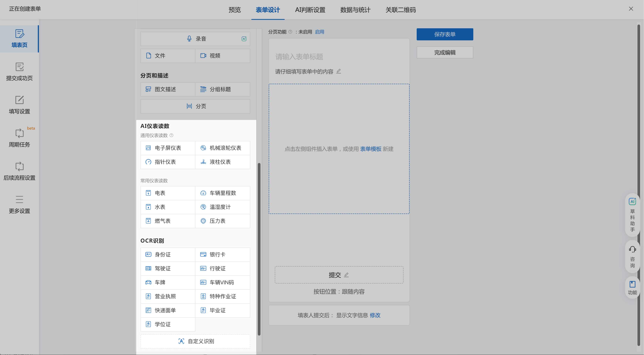Edit the 提交 button label pencil
This screenshot has height=355, width=644.
pyautogui.click(x=346, y=275)
